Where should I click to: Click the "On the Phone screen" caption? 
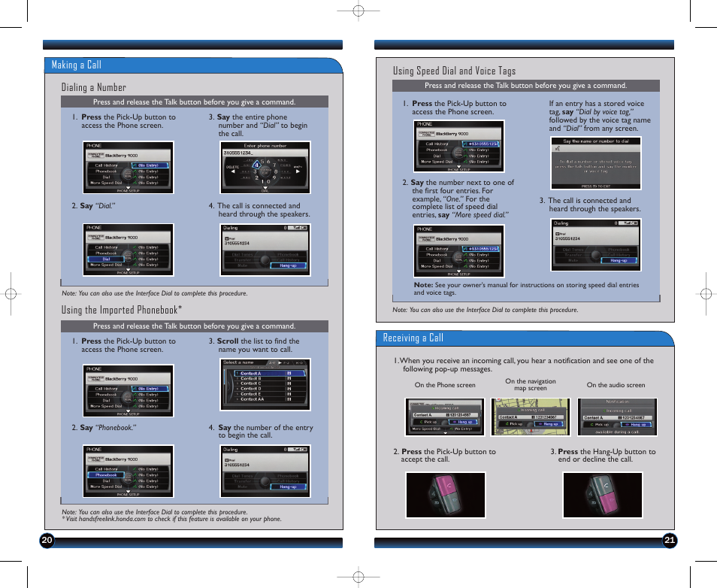(445, 385)
